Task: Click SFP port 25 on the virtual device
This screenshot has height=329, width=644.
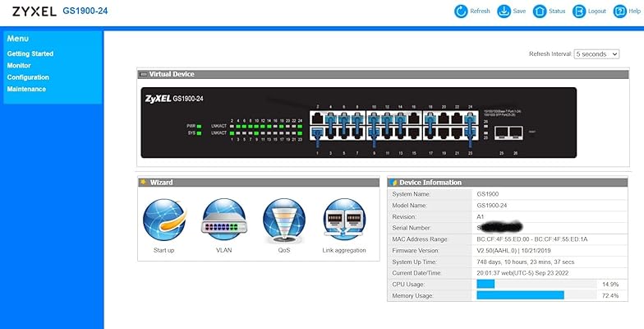Action: point(500,131)
